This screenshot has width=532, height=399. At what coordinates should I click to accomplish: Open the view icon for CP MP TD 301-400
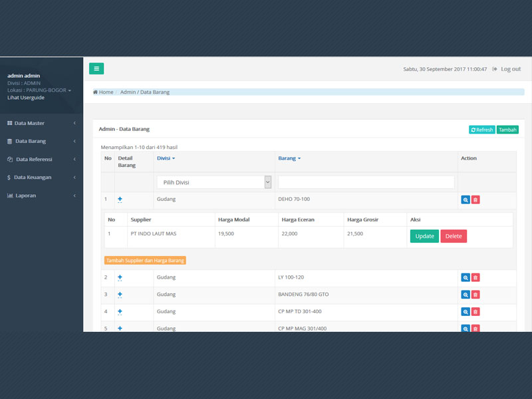click(465, 312)
